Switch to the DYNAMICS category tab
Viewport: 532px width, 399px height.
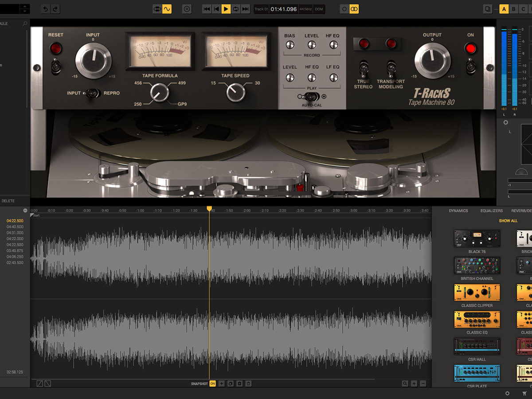tap(458, 211)
